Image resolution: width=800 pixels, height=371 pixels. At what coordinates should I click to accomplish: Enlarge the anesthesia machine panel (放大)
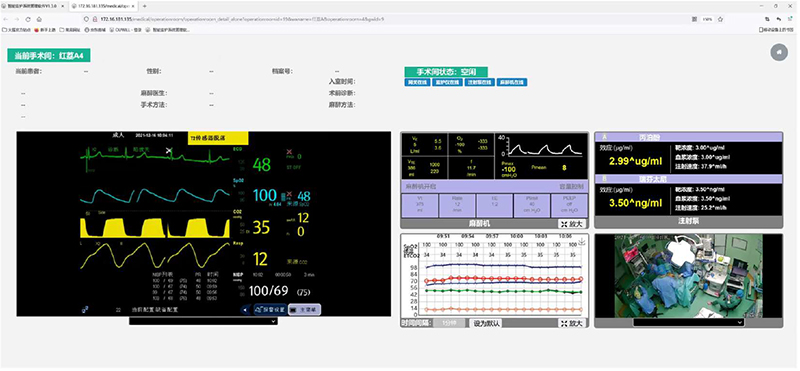click(x=572, y=224)
